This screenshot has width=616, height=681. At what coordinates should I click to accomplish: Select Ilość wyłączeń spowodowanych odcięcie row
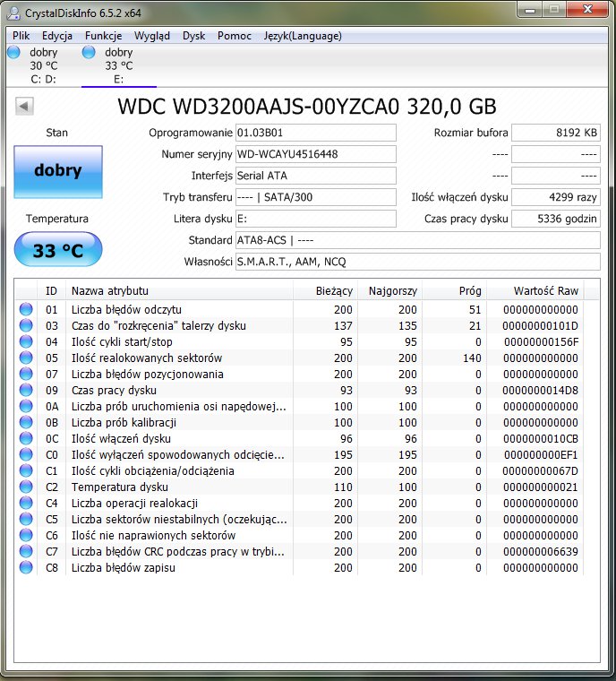(x=300, y=454)
